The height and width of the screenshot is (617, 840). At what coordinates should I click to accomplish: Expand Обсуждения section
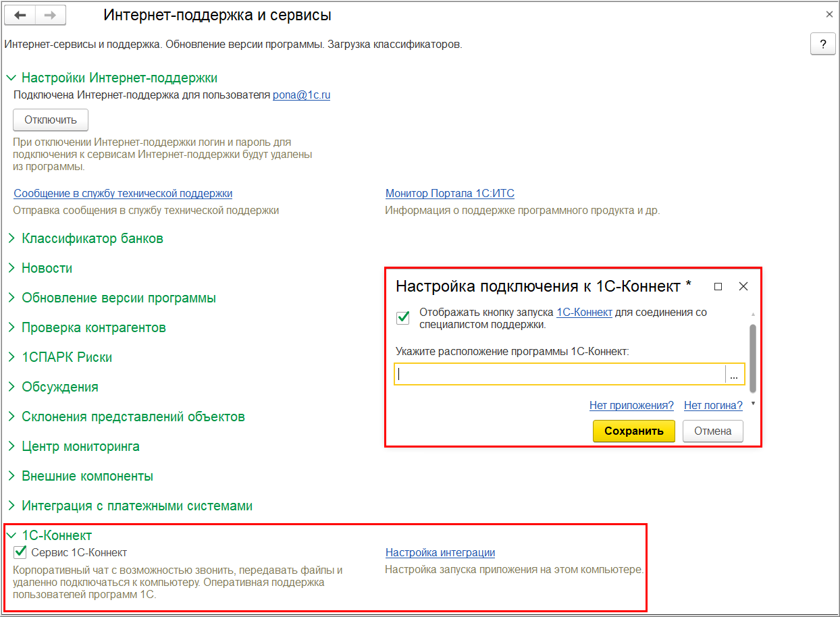tap(53, 387)
